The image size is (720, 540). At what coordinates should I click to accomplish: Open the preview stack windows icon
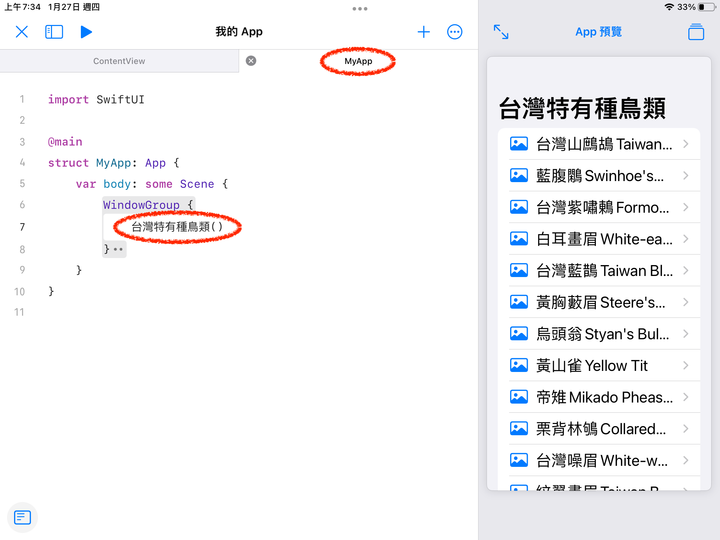coord(696,32)
